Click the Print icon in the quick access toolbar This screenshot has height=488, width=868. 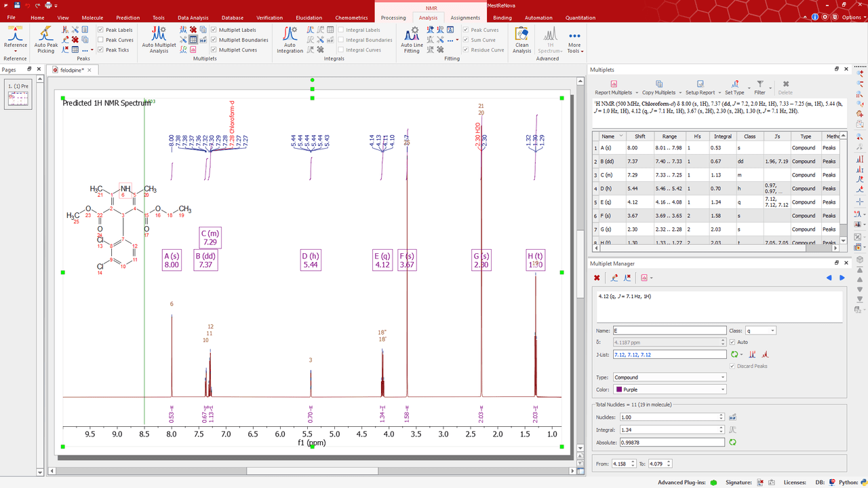pyautogui.click(x=48, y=5)
